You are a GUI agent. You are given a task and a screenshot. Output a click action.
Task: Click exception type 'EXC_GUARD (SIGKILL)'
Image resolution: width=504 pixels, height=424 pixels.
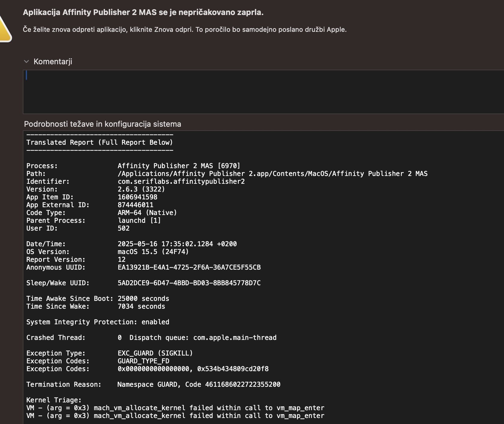coord(155,353)
